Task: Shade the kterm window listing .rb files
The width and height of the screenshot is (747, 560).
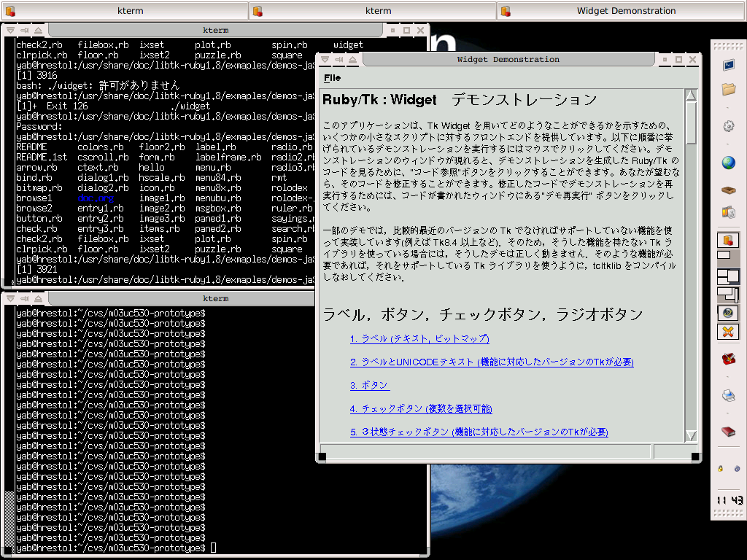Action: [38, 31]
